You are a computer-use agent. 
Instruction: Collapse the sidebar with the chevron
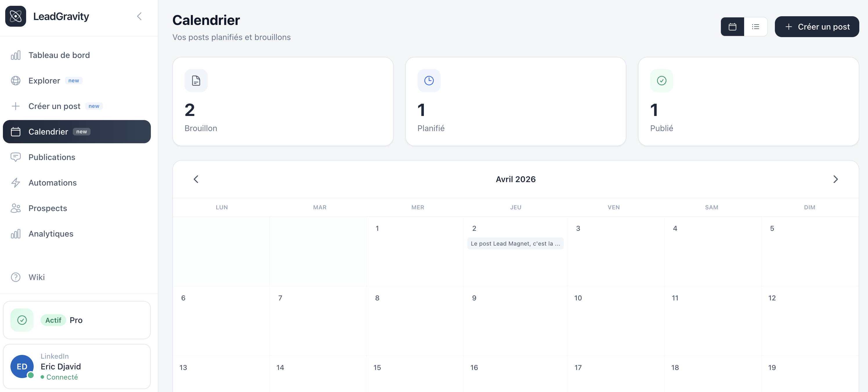tap(139, 16)
